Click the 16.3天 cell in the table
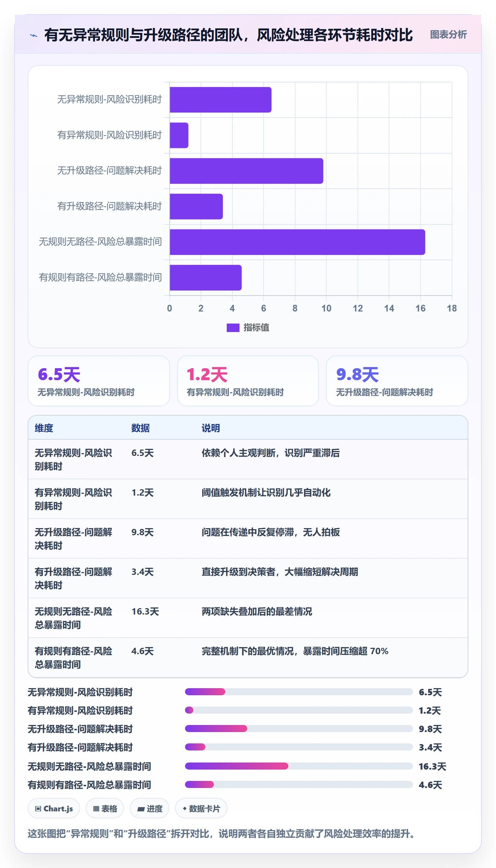Image resolution: width=496 pixels, height=868 pixels. coord(145,611)
